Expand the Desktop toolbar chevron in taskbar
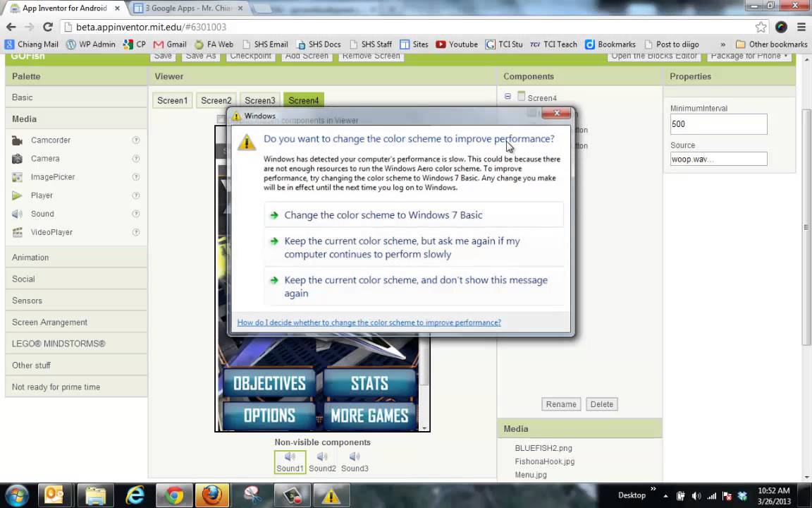Image resolution: width=812 pixels, height=508 pixels. click(x=653, y=489)
